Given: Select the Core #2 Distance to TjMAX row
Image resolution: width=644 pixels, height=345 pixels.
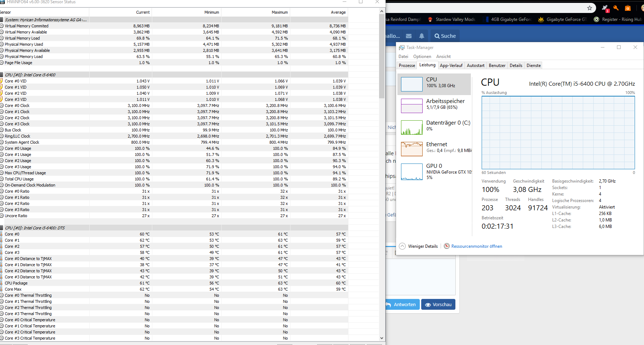Looking at the screenshot, I should coord(174,271).
